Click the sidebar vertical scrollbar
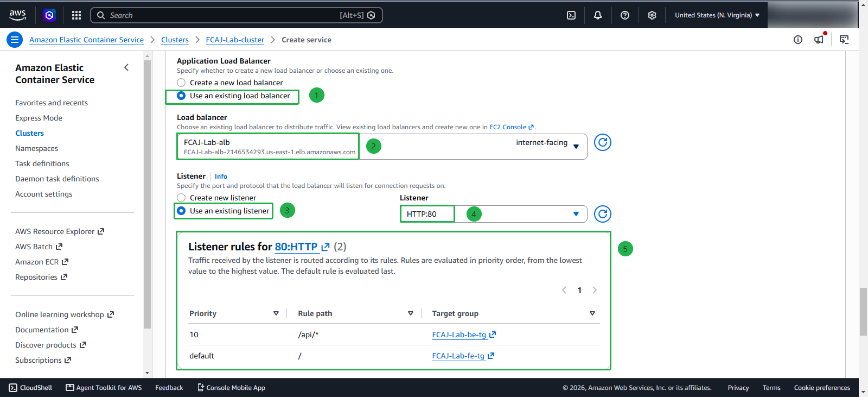The width and height of the screenshot is (868, 397). click(x=147, y=194)
